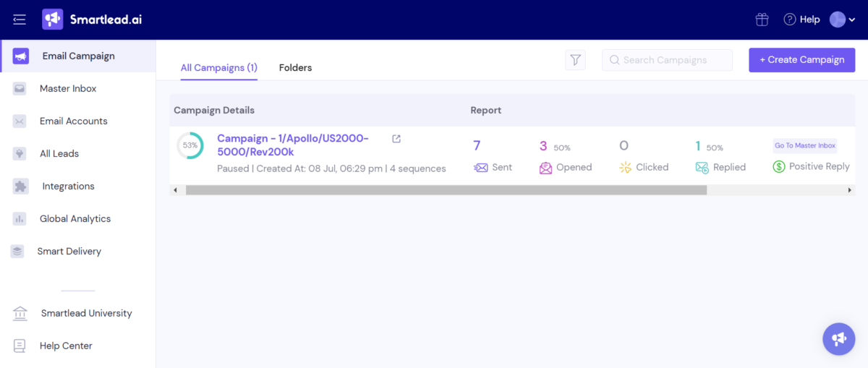Switch to the Folders tab
This screenshot has width=868, height=368.
pos(295,67)
